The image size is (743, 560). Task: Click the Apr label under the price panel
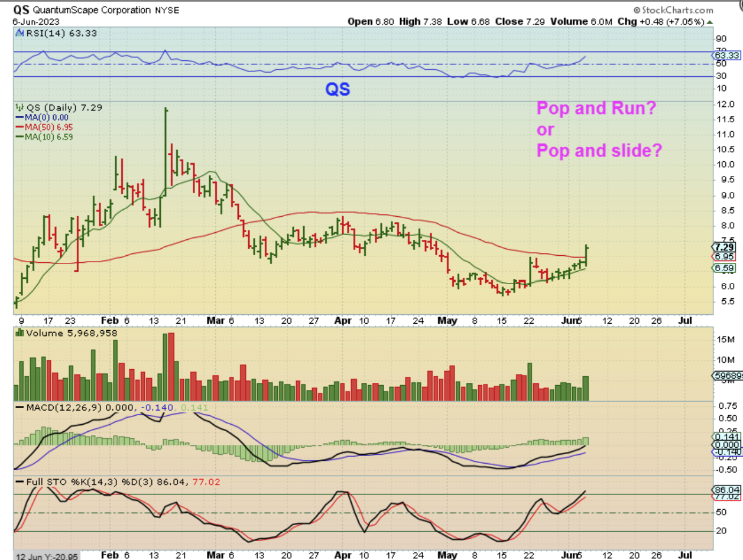point(343,320)
